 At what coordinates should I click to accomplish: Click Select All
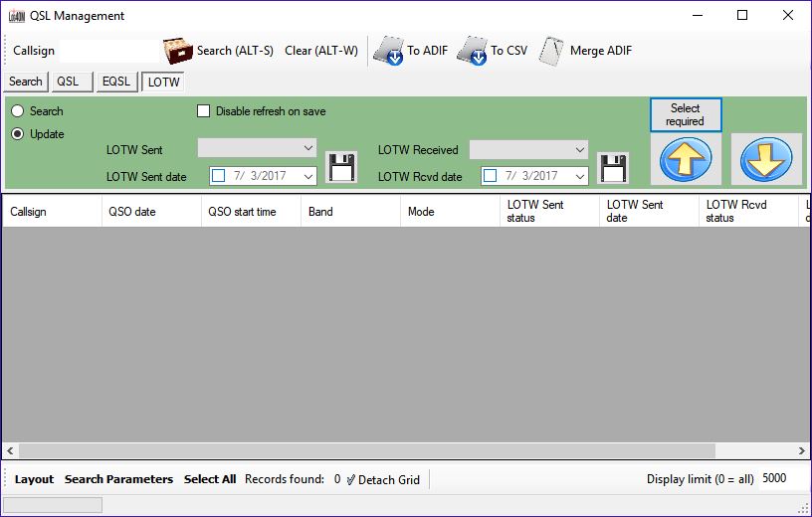point(210,479)
